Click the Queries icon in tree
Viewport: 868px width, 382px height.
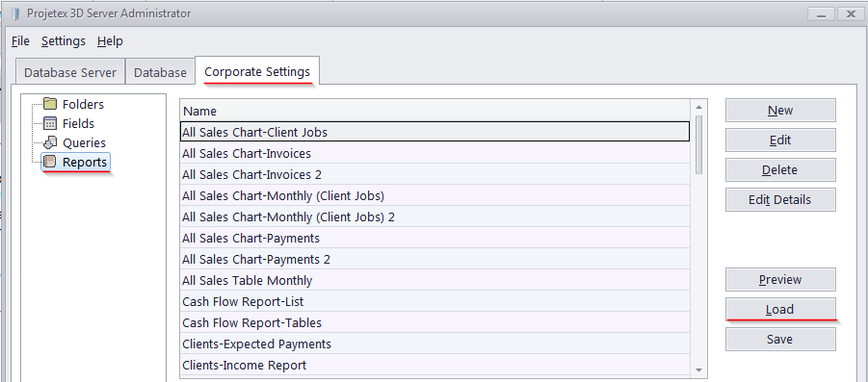tap(50, 142)
